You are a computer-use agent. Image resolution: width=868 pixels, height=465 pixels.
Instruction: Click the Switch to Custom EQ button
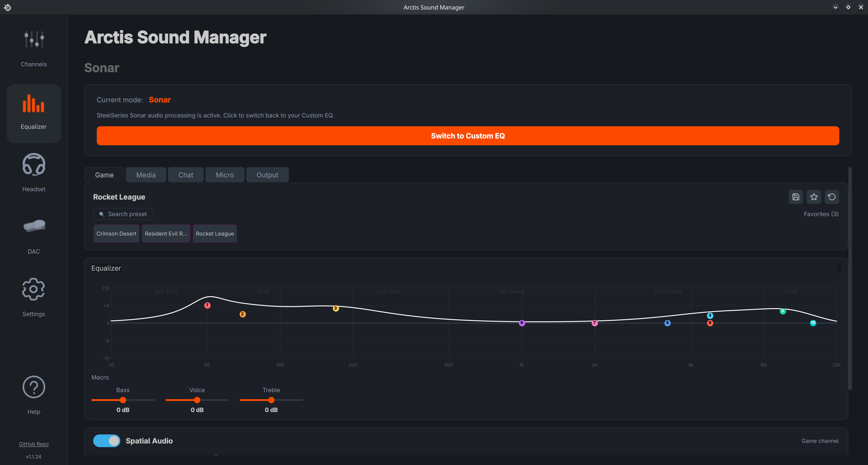tap(468, 136)
